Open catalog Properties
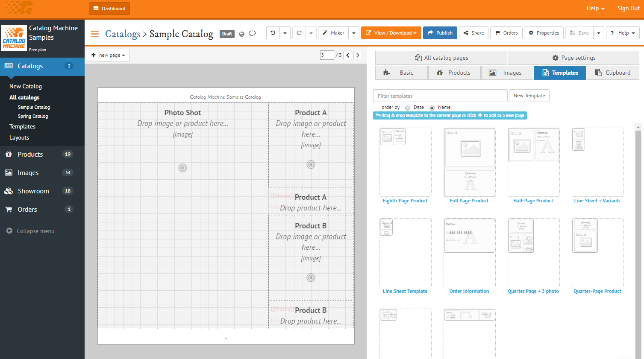The height and width of the screenshot is (359, 644). [544, 33]
